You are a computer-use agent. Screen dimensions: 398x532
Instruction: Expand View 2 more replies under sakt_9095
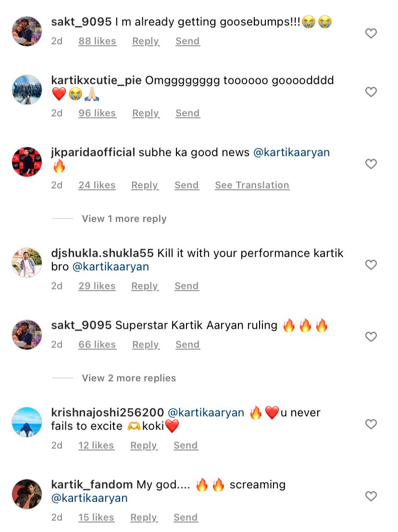(128, 378)
